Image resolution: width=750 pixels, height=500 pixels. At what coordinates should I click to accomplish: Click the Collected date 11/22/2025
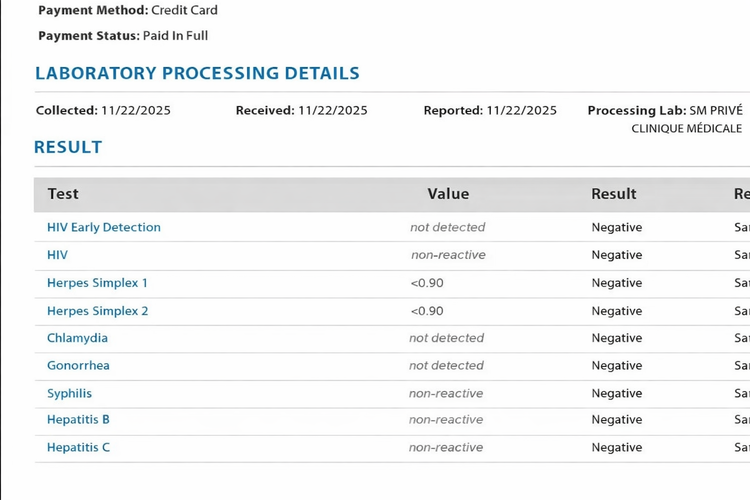(x=136, y=111)
